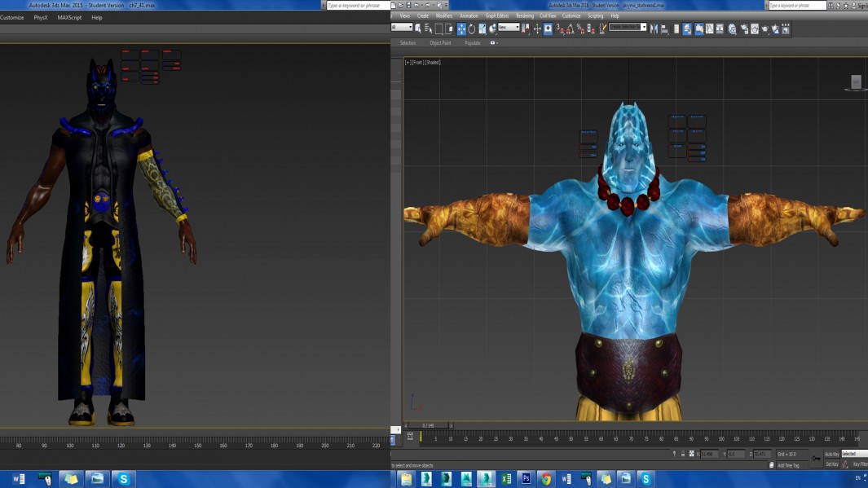868x488 pixels.
Task: Click the Edit Named Selection Sets icon
Action: (x=602, y=29)
